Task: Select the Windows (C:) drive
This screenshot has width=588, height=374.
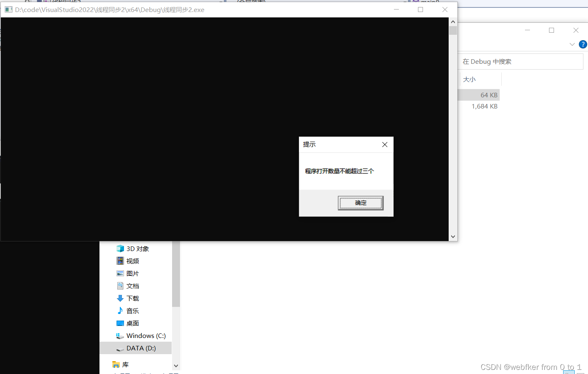Action: (x=146, y=335)
